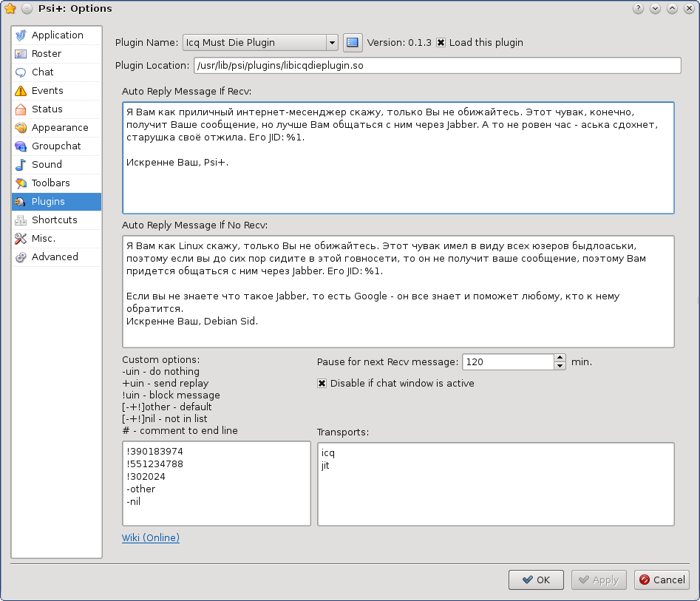Confirm settings with OK button
The image size is (700, 601).
click(x=535, y=580)
